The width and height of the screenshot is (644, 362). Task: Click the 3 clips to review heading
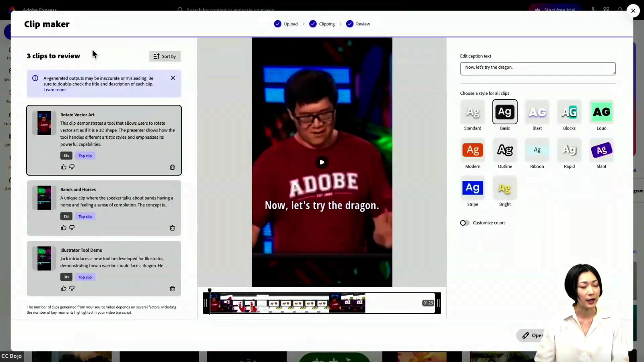pyautogui.click(x=54, y=56)
